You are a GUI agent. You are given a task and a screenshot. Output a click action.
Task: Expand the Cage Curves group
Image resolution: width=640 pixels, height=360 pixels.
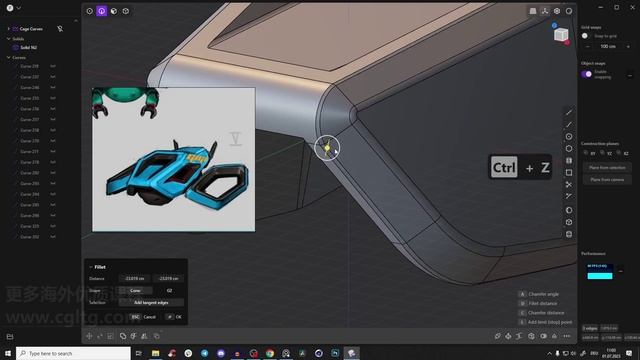click(9, 29)
